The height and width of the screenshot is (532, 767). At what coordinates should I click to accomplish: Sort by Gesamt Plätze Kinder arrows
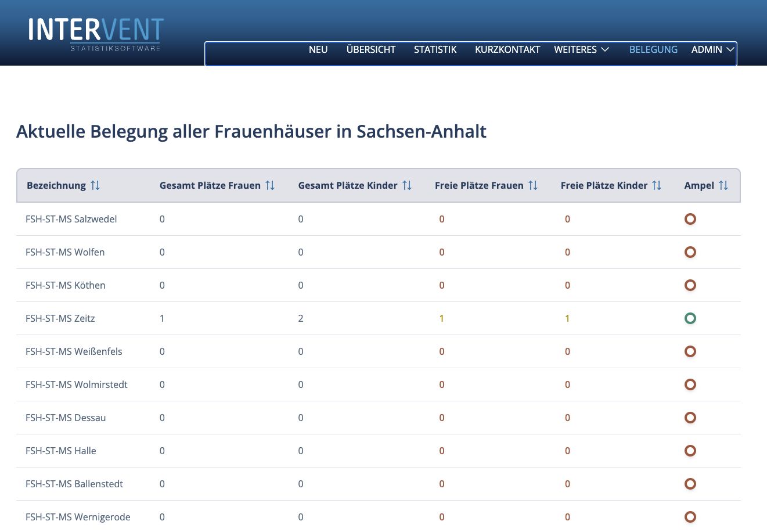pyautogui.click(x=407, y=185)
